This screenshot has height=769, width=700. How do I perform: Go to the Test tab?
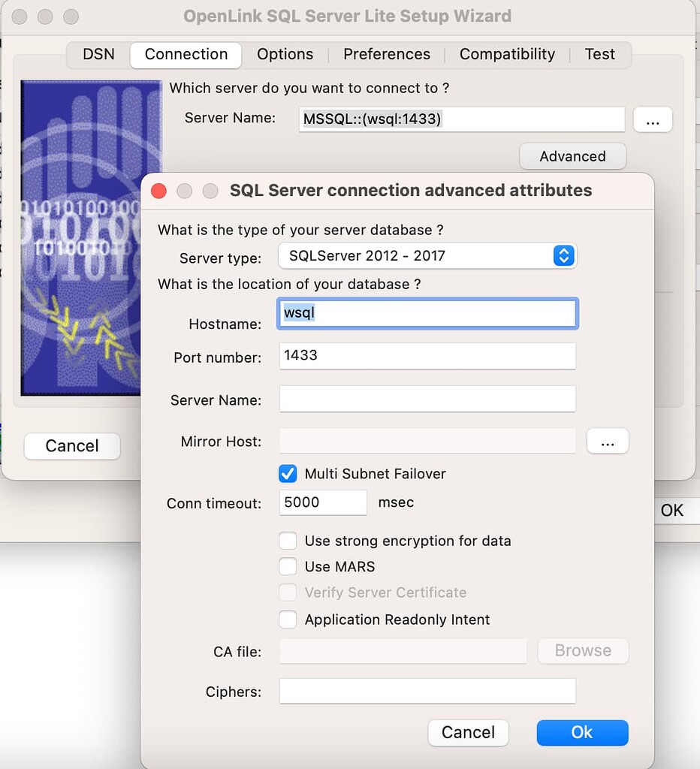coord(599,54)
